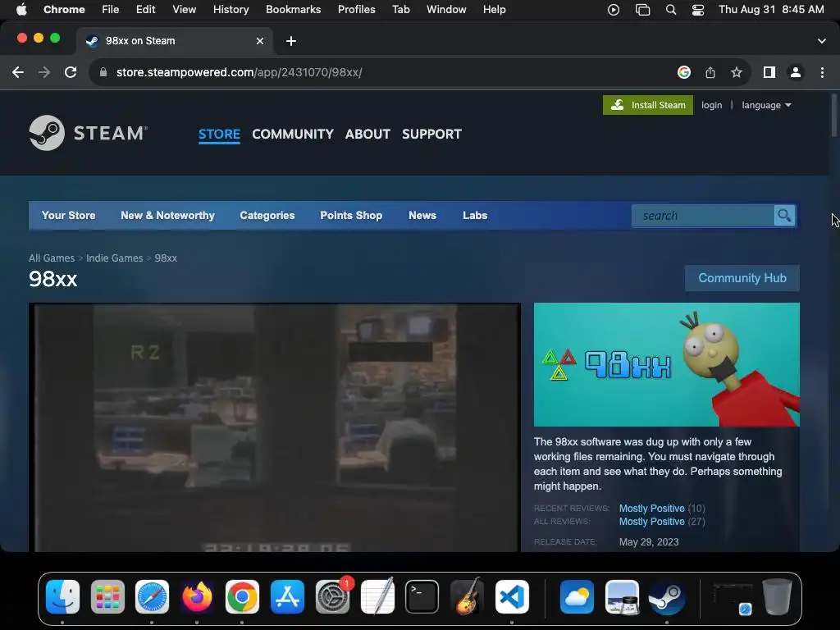This screenshot has height=630, width=840.
Task: Close the 98xx on Steam tab
Action: (260, 41)
